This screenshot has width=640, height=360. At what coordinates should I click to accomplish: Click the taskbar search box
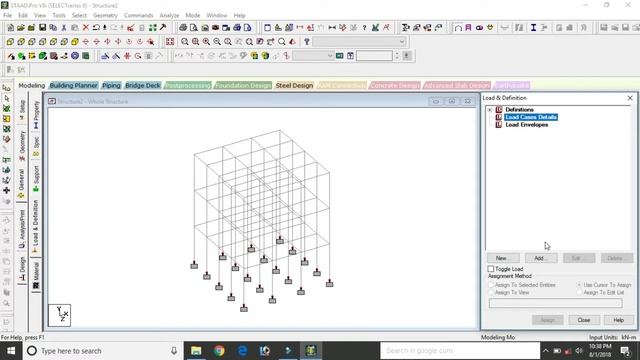(x=102, y=351)
